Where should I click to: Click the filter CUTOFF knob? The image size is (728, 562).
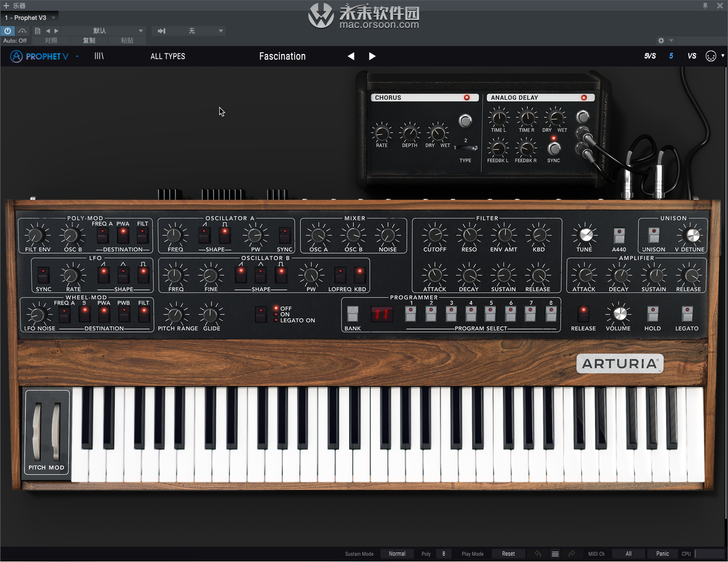point(435,235)
